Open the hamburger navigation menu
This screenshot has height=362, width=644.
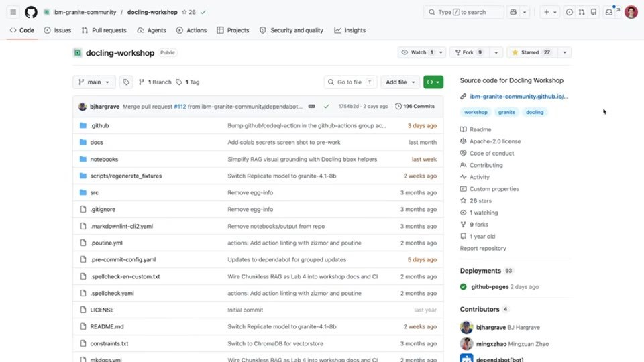pyautogui.click(x=13, y=12)
